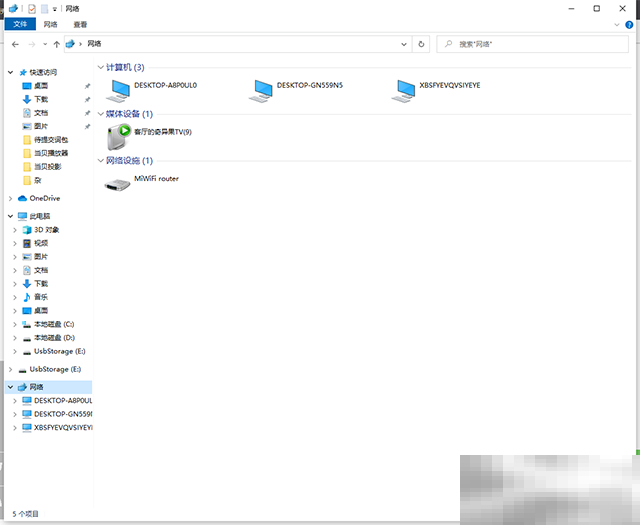
Task: Open DESKTOP-GN559N5 computer icon
Action: point(261,90)
